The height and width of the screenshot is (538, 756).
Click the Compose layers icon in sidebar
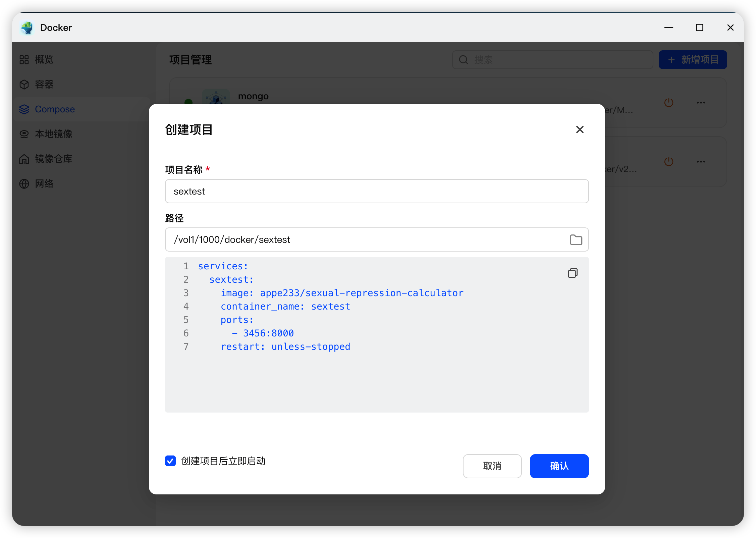coord(24,109)
